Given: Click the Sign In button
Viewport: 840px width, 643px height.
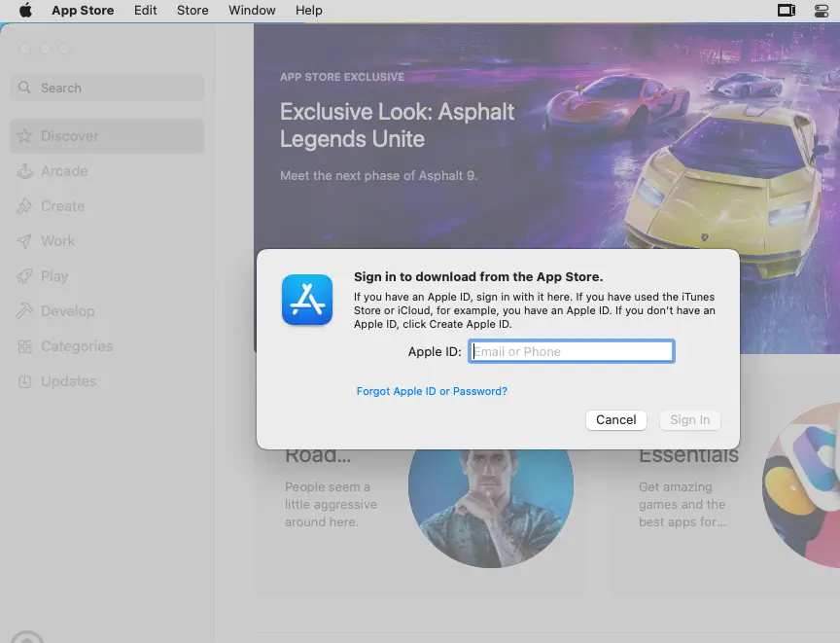Looking at the screenshot, I should tap(690, 419).
